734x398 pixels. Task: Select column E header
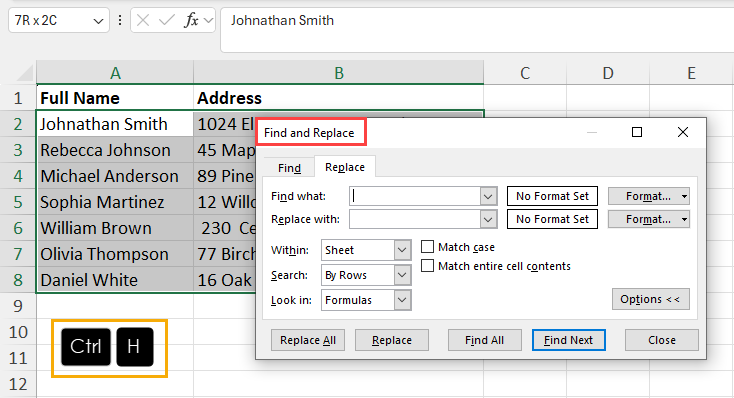point(691,73)
